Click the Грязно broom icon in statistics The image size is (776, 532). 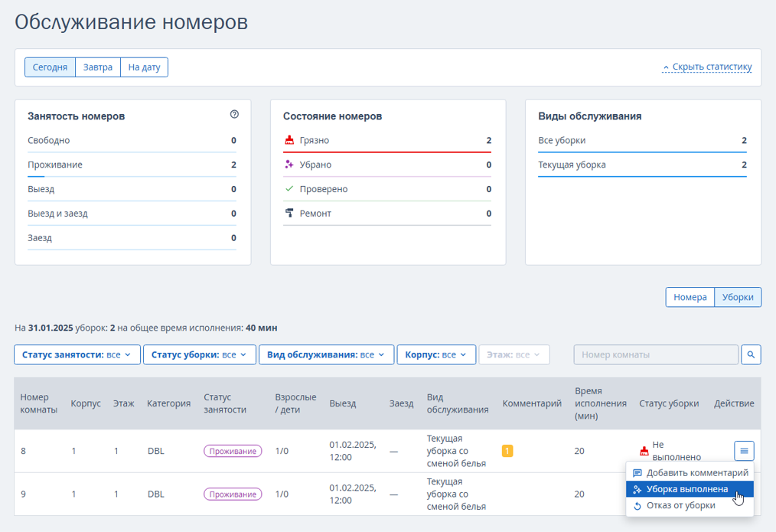point(289,141)
